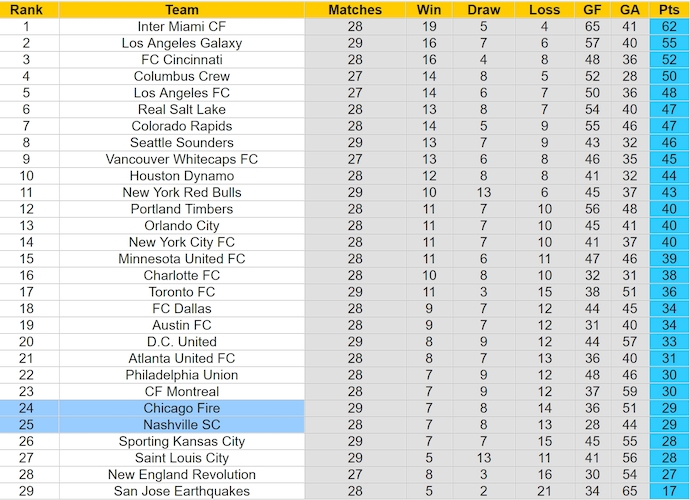Click Inter Miami CF's 62 points cell
The height and width of the screenshot is (500, 690).
tap(668, 27)
